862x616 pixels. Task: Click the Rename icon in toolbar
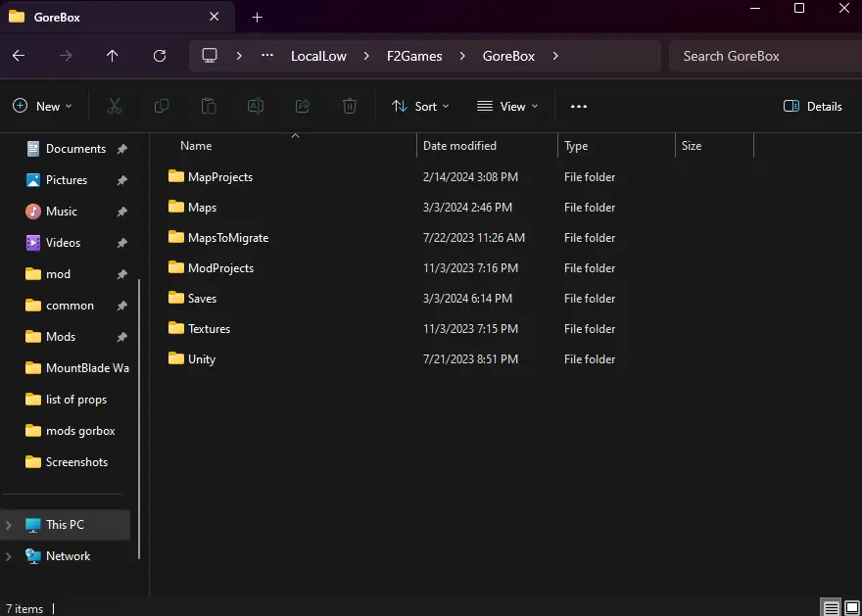[x=256, y=106]
